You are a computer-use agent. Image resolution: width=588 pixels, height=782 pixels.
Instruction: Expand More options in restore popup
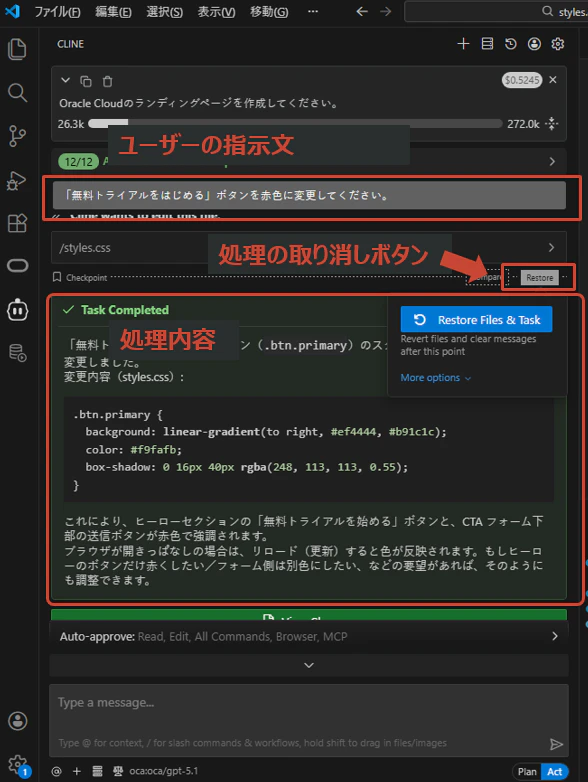click(435, 378)
